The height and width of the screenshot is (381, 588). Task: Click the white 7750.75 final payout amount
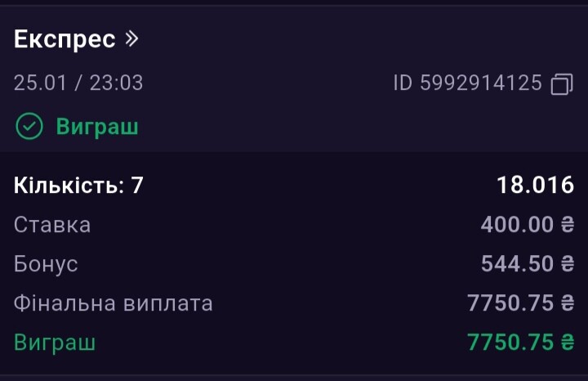(x=510, y=303)
